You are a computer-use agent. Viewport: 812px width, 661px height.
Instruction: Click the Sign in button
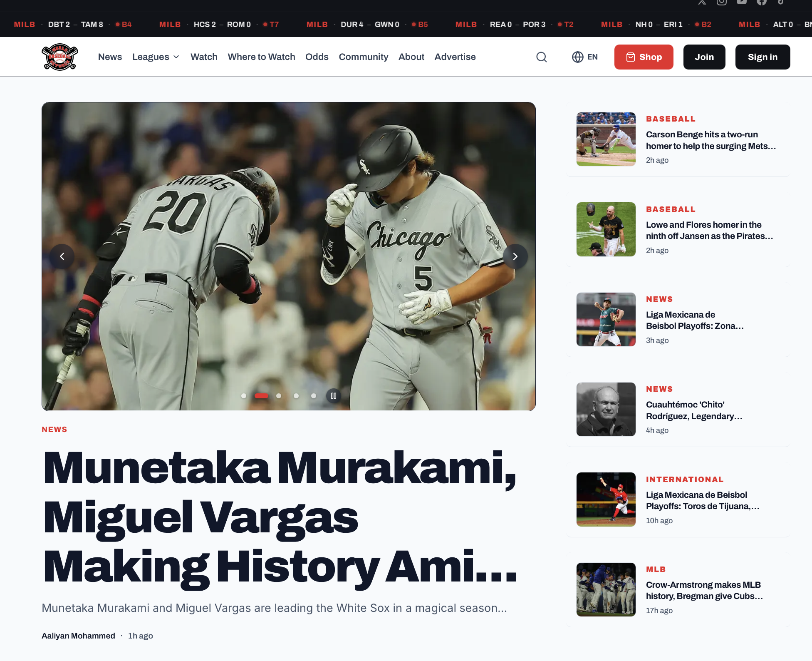pyautogui.click(x=763, y=57)
